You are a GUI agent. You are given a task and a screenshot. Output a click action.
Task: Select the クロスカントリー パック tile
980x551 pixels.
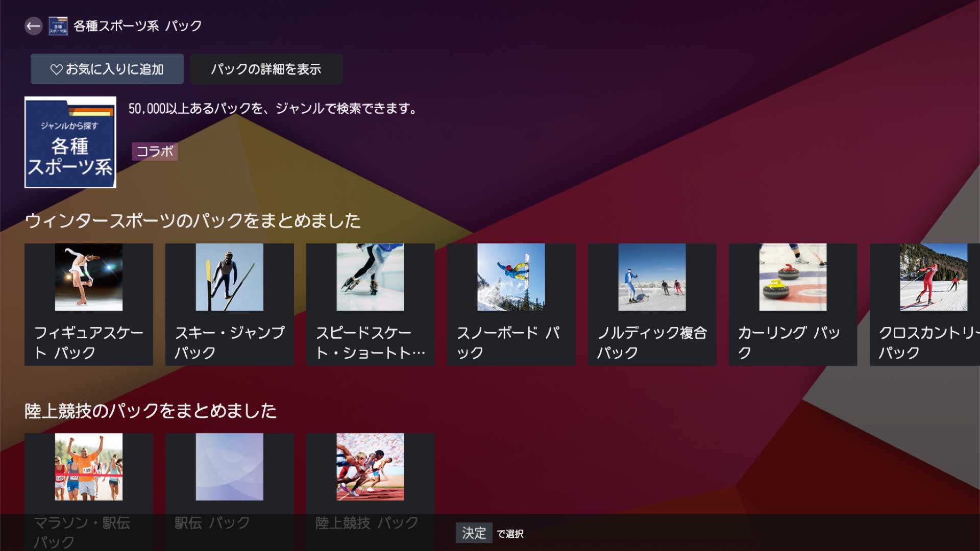coord(925,304)
